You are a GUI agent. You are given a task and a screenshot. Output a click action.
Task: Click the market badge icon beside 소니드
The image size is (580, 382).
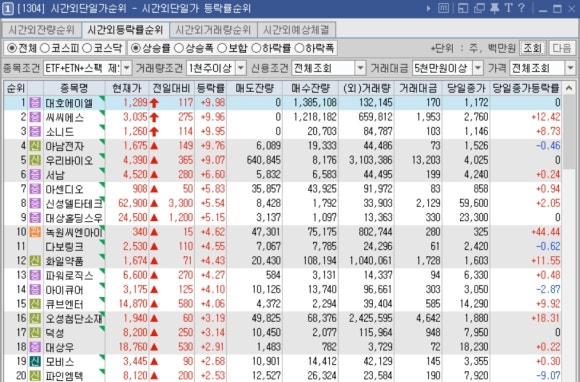35,132
